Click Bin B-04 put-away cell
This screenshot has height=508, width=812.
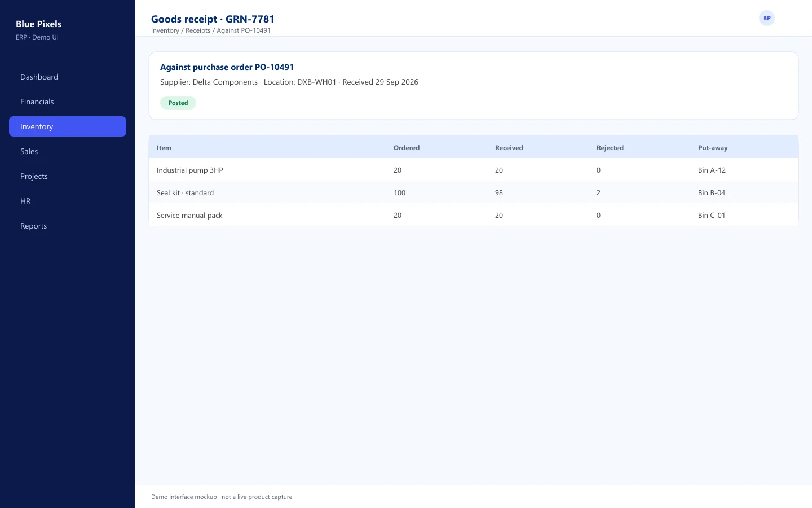tap(712, 192)
